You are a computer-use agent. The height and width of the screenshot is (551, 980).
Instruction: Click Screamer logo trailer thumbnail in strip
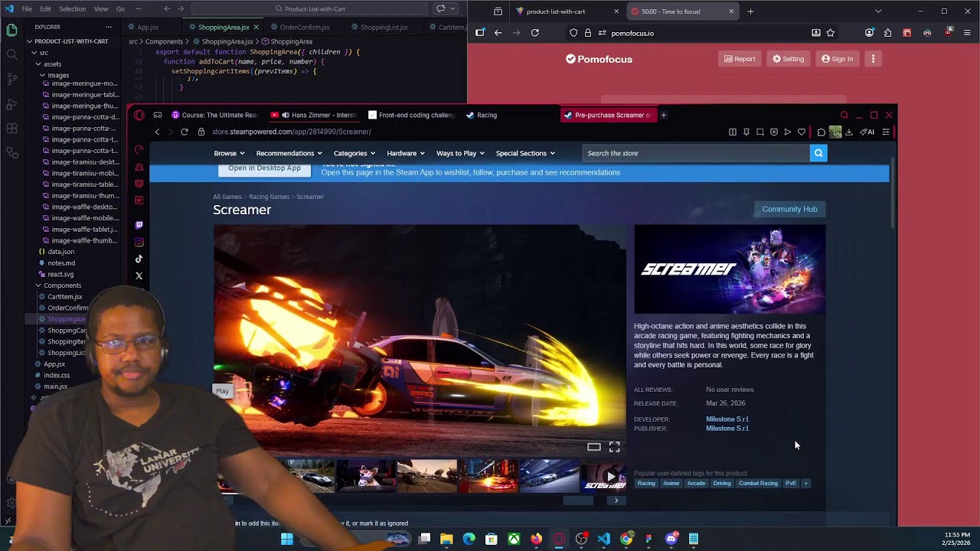point(604,476)
